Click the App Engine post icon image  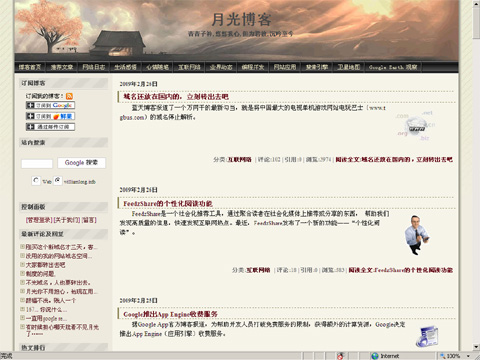[427, 337]
